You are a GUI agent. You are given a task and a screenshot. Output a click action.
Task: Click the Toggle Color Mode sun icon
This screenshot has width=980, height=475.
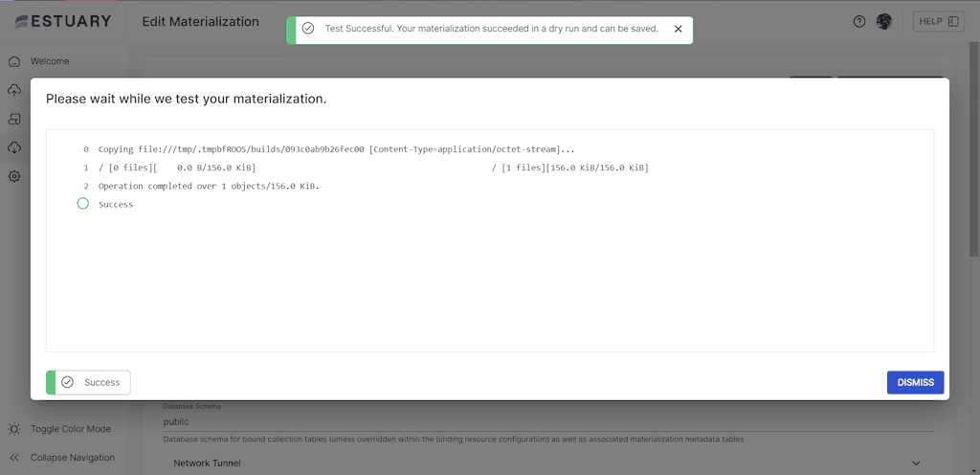[14, 429]
